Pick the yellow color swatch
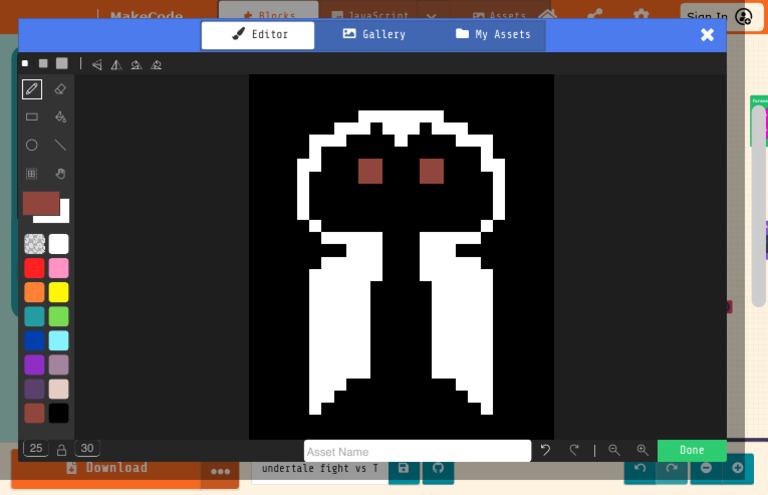This screenshot has width=768, height=495. (59, 292)
